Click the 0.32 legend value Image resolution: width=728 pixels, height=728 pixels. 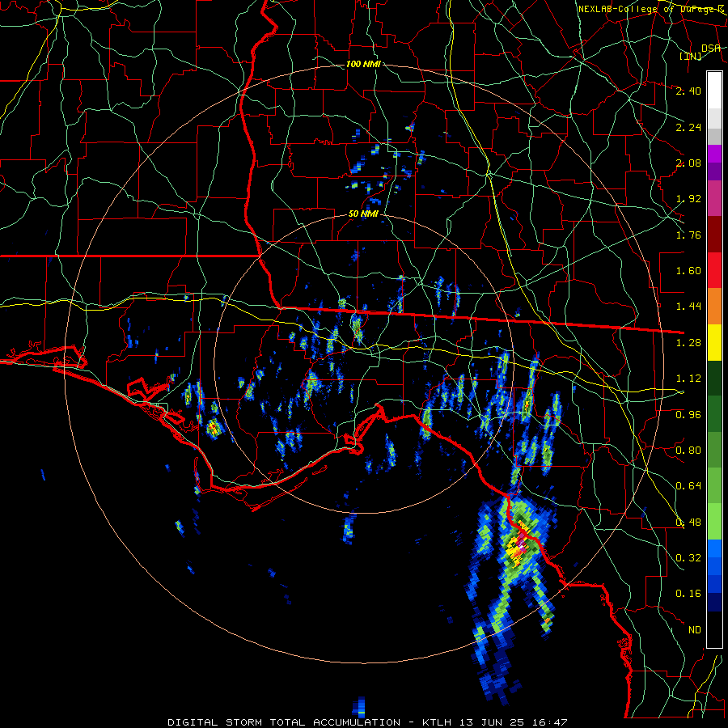pos(688,558)
